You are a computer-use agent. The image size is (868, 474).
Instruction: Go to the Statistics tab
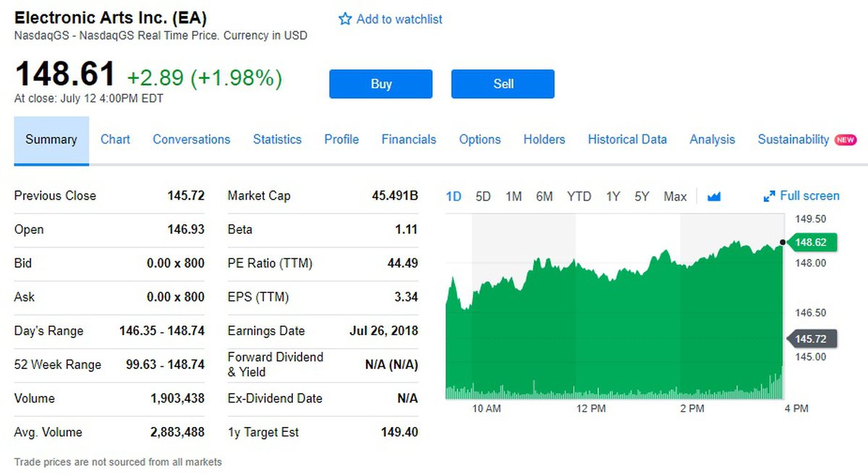[x=277, y=140]
